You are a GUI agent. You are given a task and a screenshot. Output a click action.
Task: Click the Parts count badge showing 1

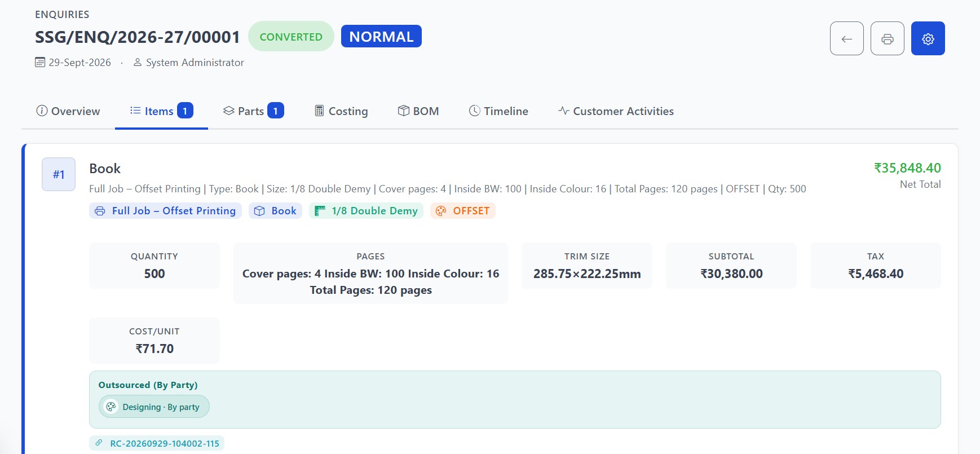click(x=275, y=111)
